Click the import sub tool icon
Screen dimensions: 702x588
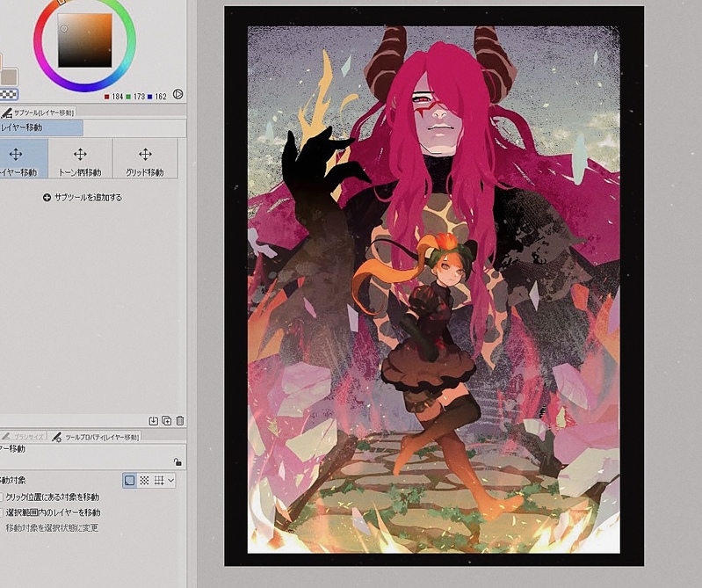(x=154, y=420)
